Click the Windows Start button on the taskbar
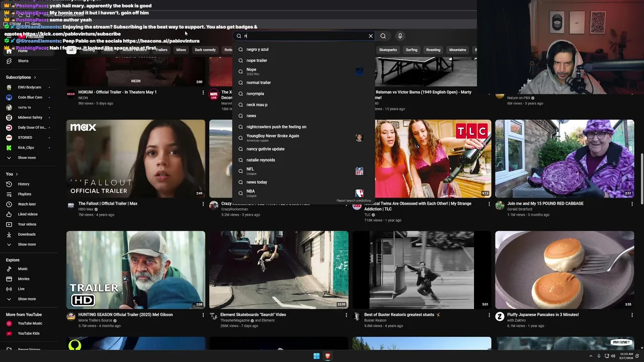The width and height of the screenshot is (644, 362). click(316, 356)
